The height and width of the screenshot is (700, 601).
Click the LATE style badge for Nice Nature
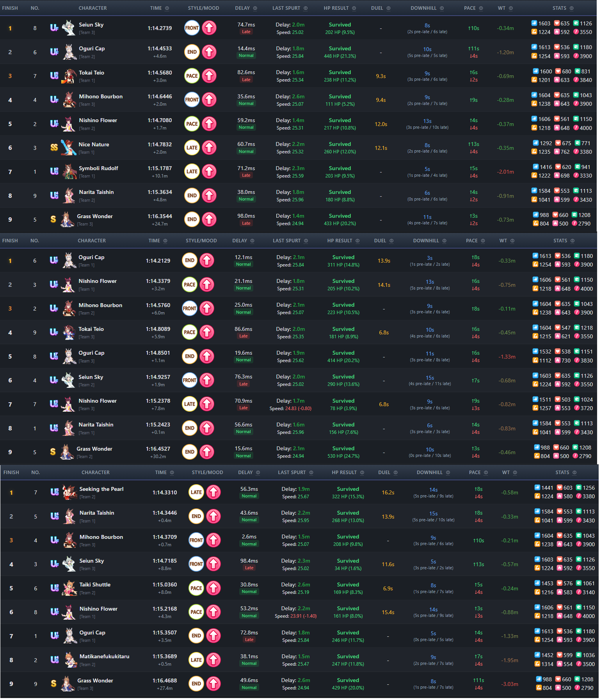point(192,147)
